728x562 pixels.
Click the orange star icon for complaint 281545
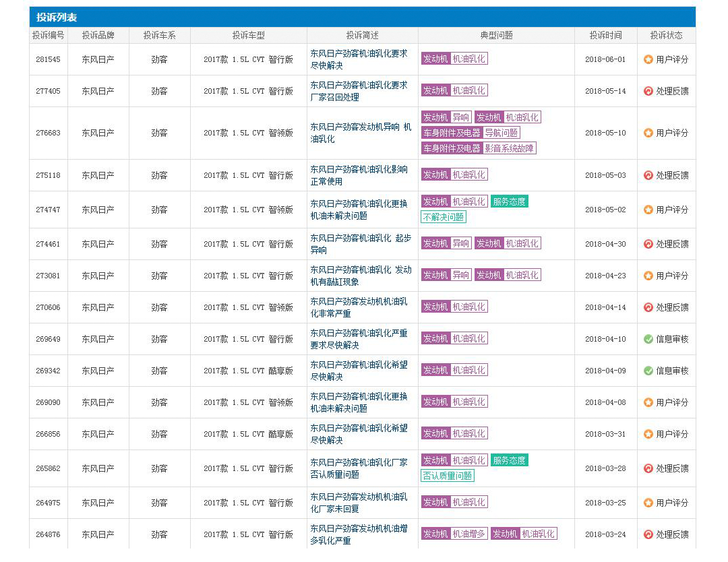pyautogui.click(x=648, y=59)
